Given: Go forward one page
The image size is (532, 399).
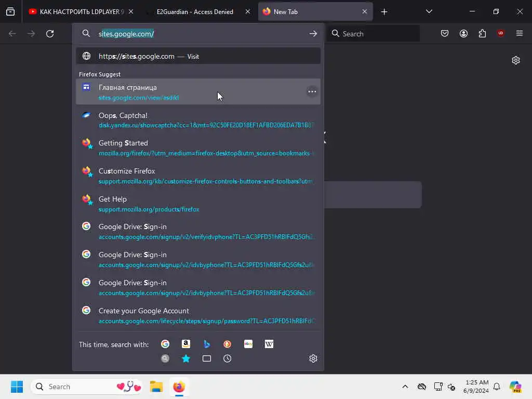Looking at the screenshot, I should point(31,34).
